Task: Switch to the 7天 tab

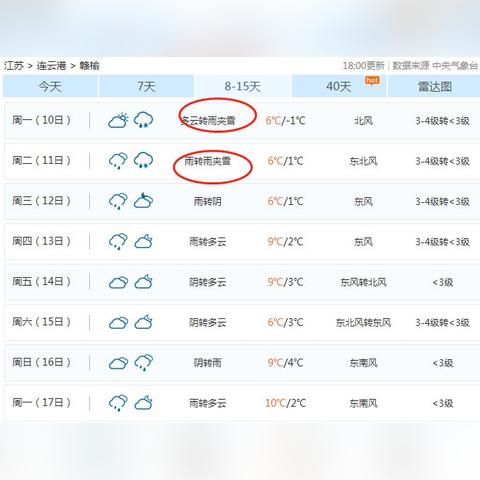Action: point(146,86)
